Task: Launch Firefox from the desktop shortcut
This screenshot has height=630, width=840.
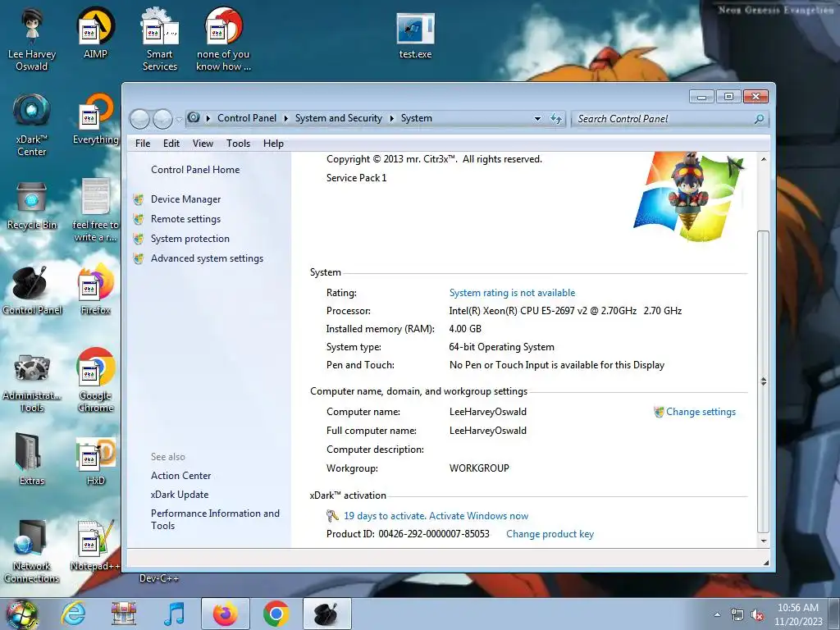Action: pyautogui.click(x=95, y=290)
